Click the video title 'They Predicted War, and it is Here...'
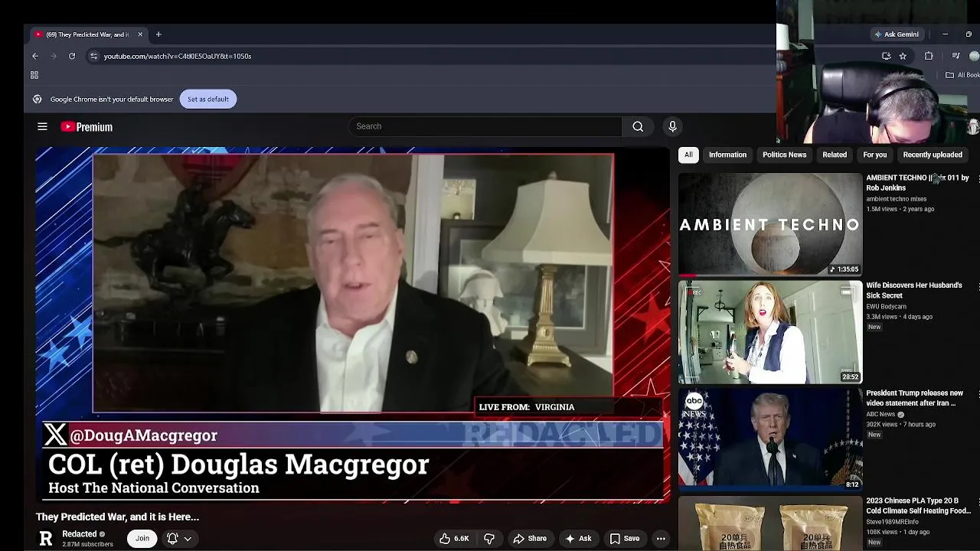This screenshot has width=980, height=551. pyautogui.click(x=117, y=517)
